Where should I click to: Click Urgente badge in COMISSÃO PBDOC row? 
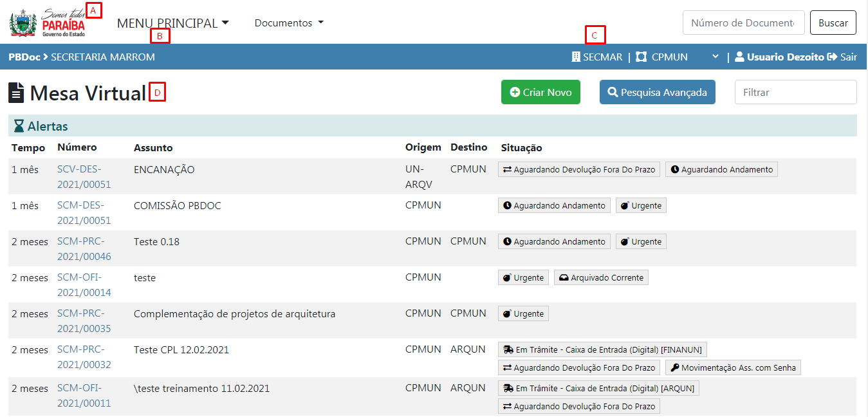click(641, 206)
